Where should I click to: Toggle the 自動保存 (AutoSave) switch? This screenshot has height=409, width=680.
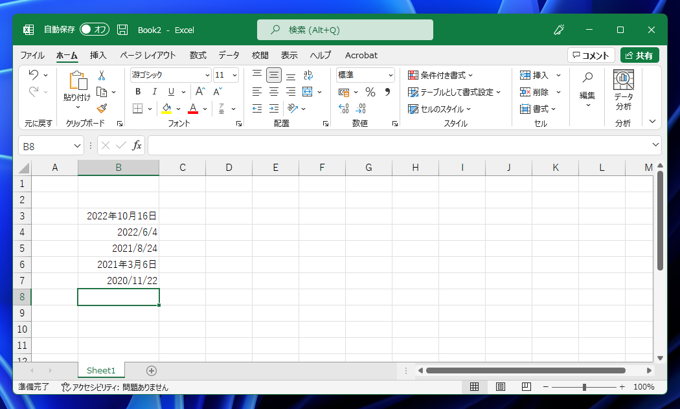(x=94, y=30)
